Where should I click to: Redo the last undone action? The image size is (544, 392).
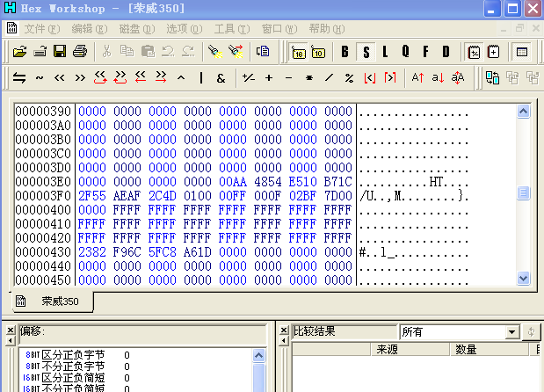point(188,52)
